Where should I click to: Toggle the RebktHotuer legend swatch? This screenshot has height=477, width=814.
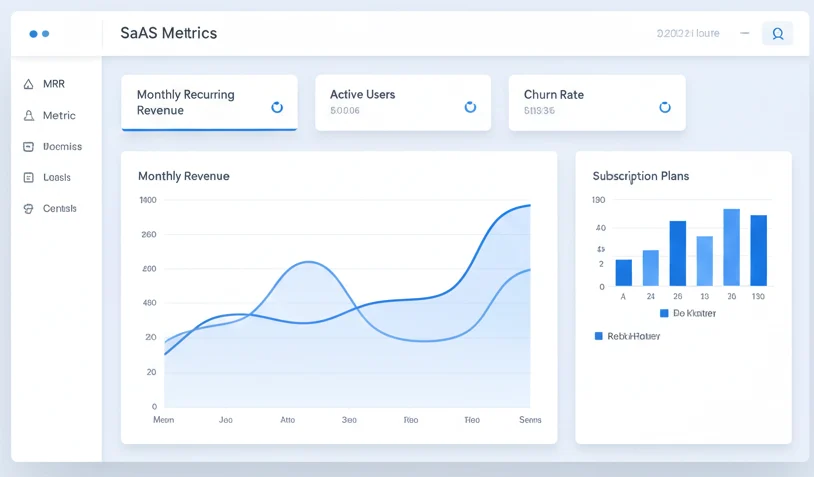[x=599, y=336]
